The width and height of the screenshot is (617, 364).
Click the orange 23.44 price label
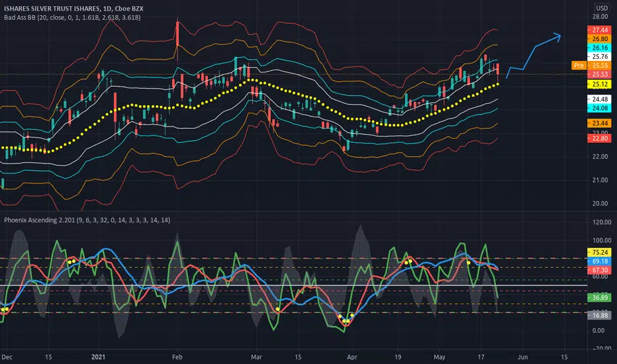pyautogui.click(x=599, y=123)
